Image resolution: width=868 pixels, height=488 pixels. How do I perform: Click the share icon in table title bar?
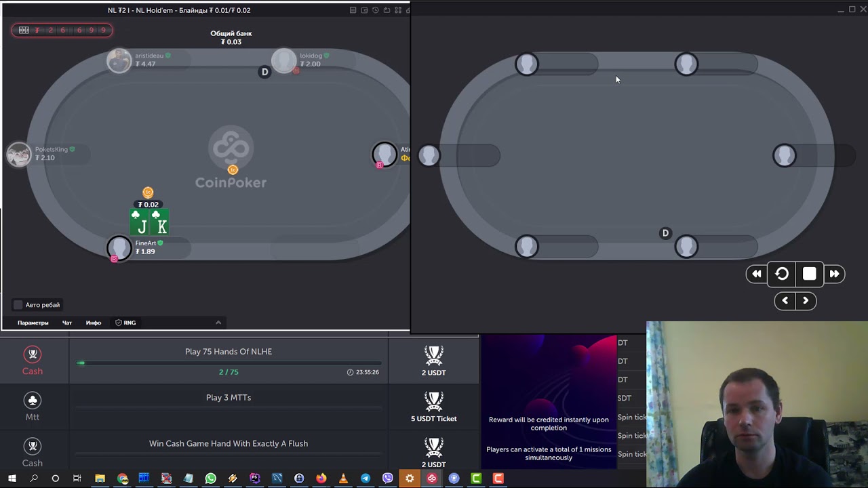(x=387, y=10)
